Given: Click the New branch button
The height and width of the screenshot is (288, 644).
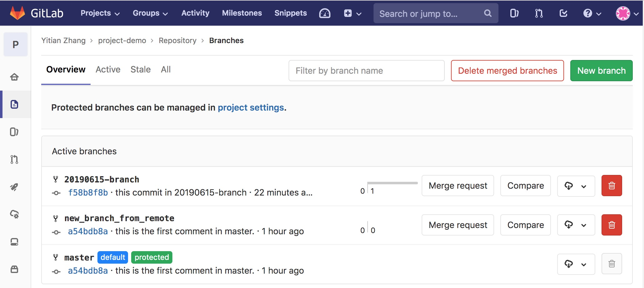Looking at the screenshot, I should point(601,71).
